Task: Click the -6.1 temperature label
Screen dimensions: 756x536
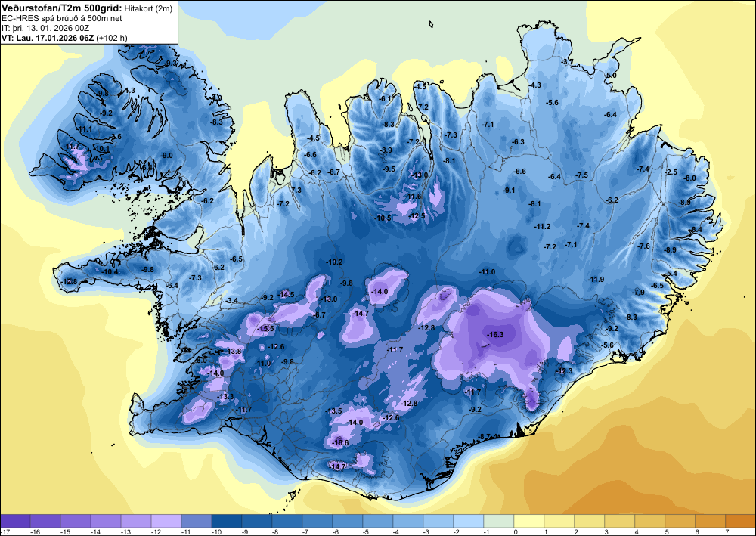Action: point(386,98)
